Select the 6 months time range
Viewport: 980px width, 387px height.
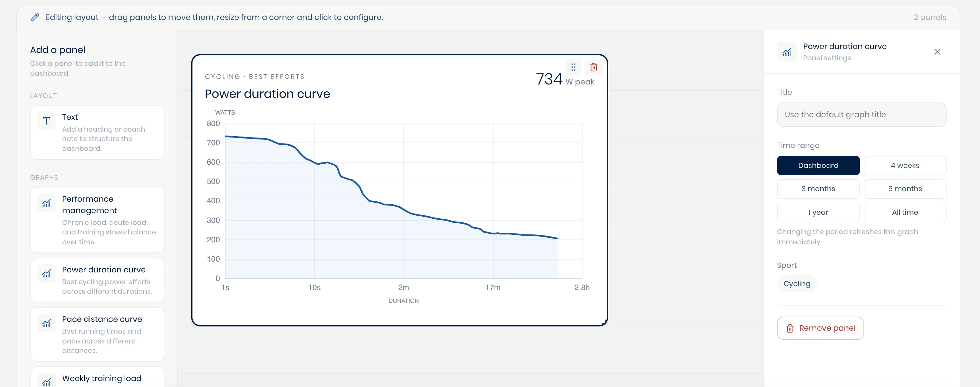pyautogui.click(x=905, y=189)
